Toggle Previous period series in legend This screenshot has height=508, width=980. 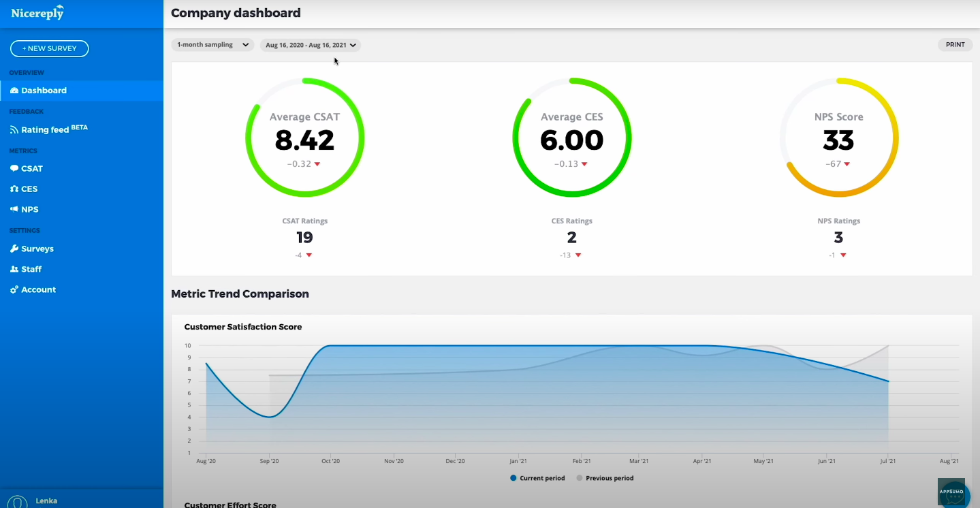[605, 478]
